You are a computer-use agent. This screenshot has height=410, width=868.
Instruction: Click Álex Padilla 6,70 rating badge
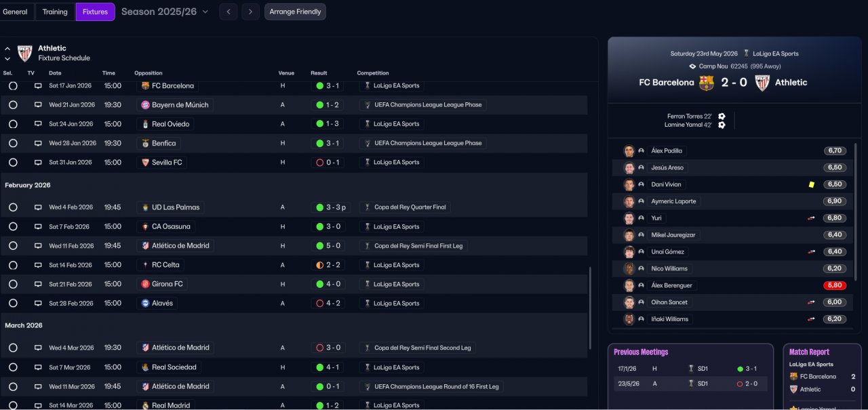coord(835,151)
